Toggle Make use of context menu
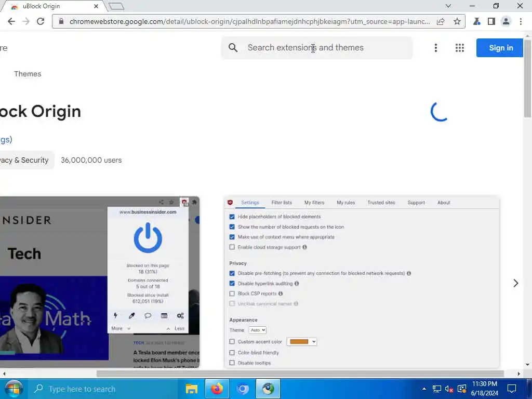The image size is (532, 399). coord(232,237)
